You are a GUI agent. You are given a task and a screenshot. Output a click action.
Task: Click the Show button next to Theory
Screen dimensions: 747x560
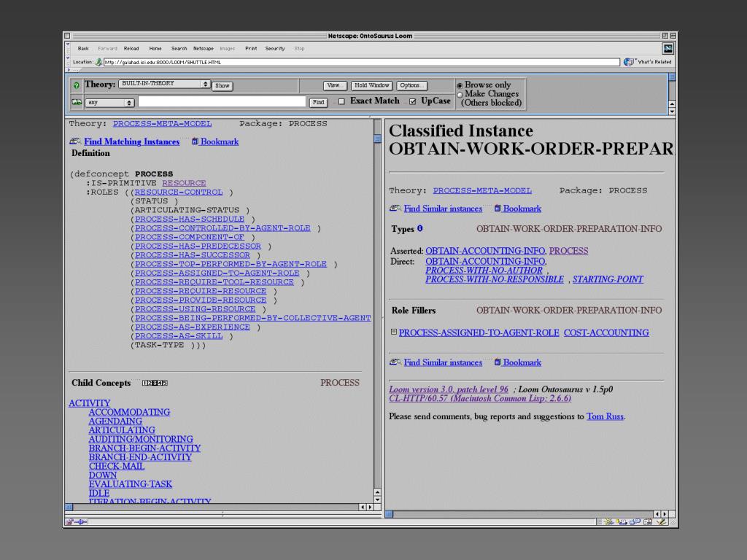tap(222, 86)
